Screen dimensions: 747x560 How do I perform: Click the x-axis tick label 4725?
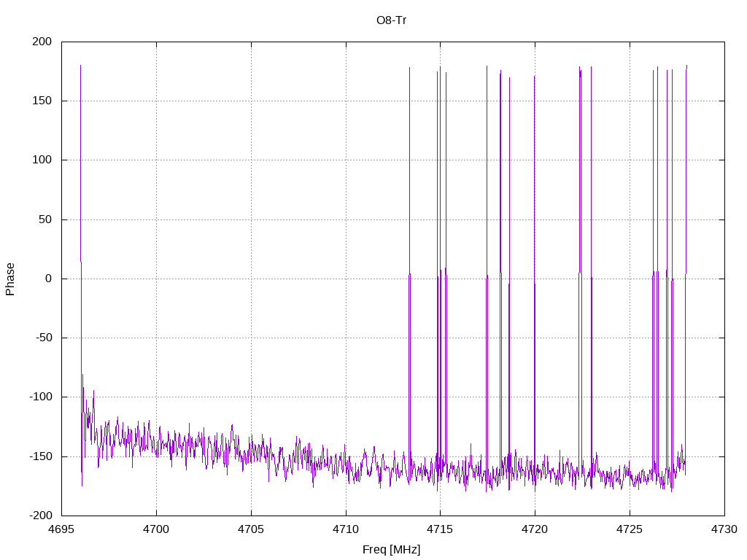pos(630,529)
